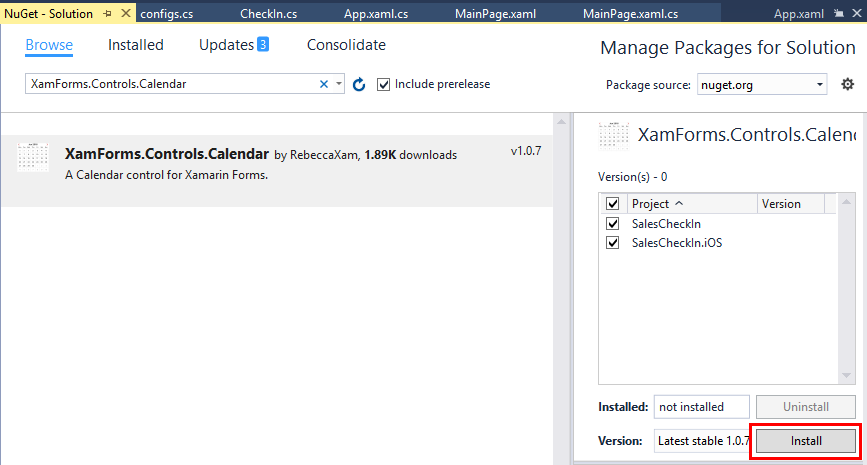Open the App.xaml preview tab
Image resolution: width=867 pixels, height=465 pixels.
[798, 14]
